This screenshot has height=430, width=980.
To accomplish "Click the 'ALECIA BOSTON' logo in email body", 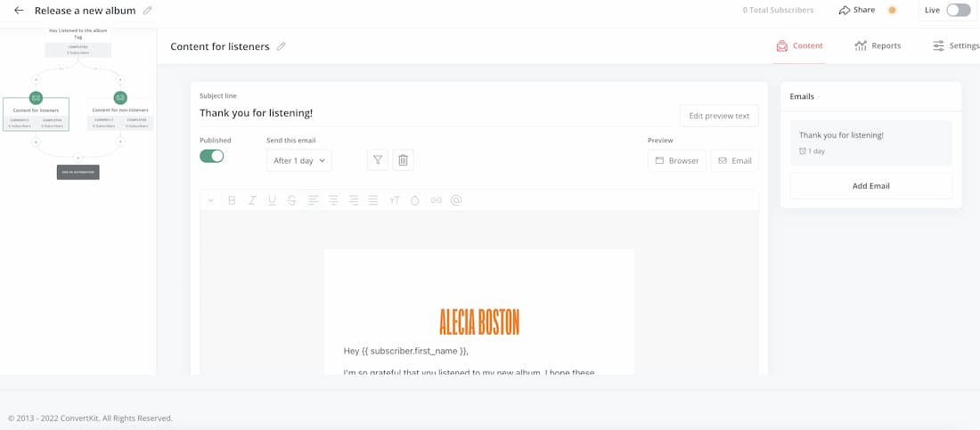I will coord(479,322).
